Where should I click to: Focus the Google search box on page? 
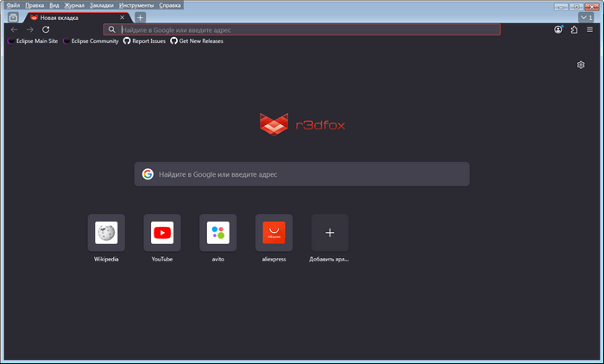coord(302,174)
